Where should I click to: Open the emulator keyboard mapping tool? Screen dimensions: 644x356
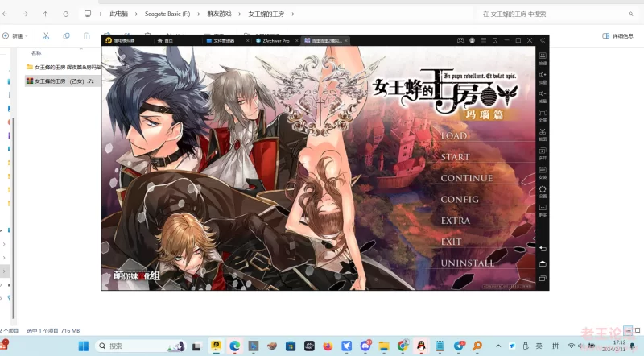[x=543, y=57]
